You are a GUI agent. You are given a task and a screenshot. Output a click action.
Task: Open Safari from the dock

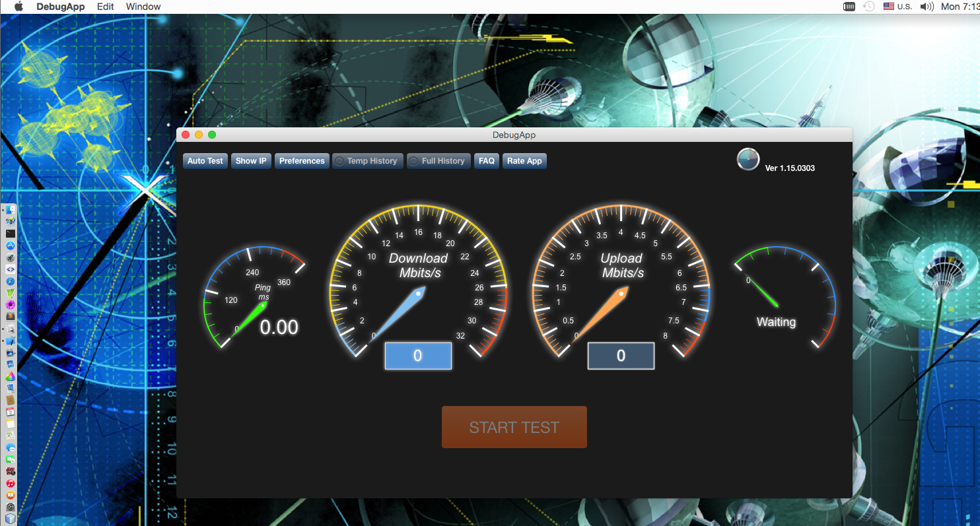(11, 282)
